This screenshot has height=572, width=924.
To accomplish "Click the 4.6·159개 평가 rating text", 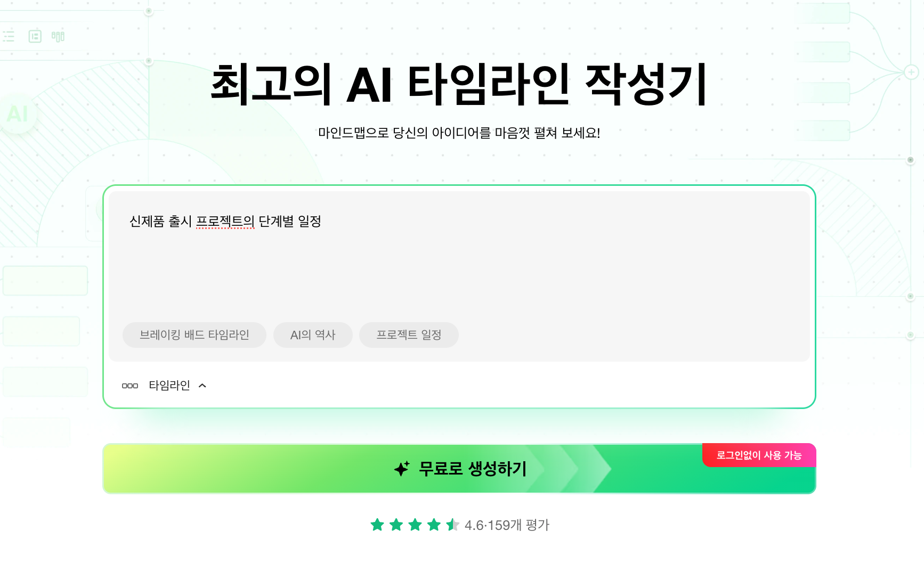I will (x=507, y=525).
